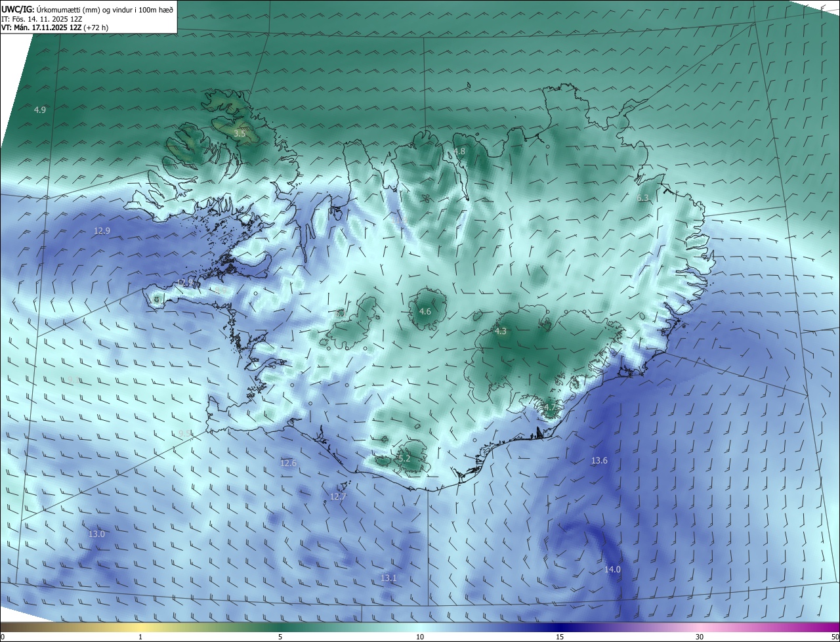840x642 pixels.
Task: Click the 30 tick on the colour legend
Action: point(700,637)
